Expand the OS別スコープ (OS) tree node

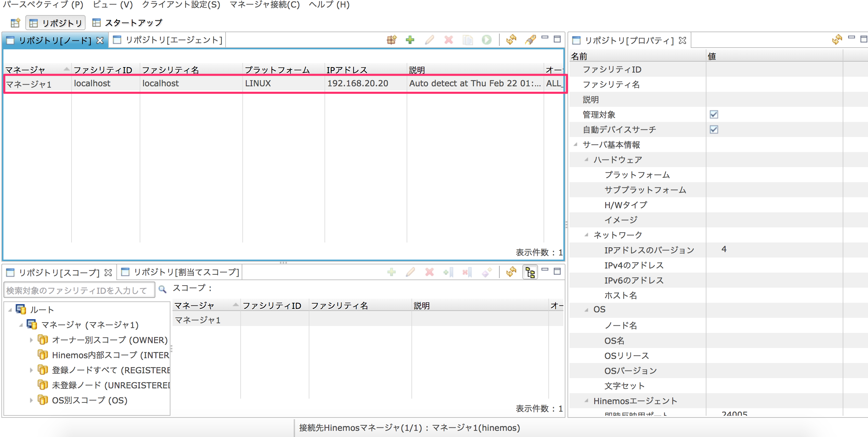[x=31, y=400]
